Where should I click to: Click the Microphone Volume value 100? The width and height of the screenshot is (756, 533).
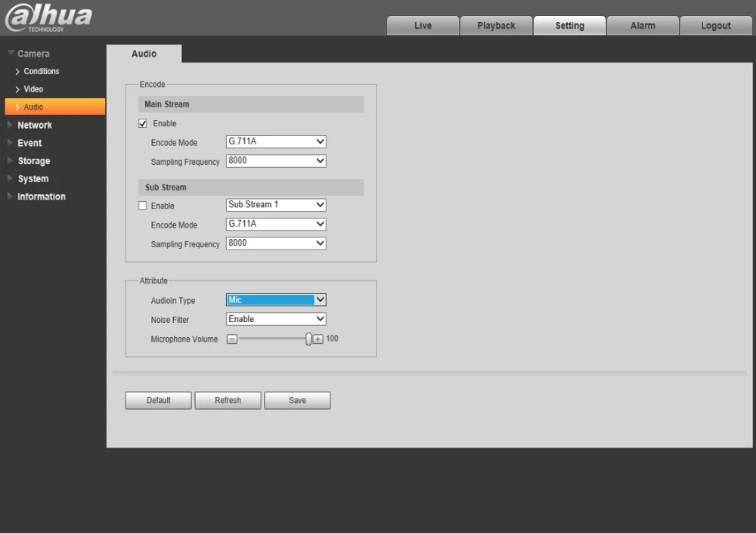(x=332, y=339)
